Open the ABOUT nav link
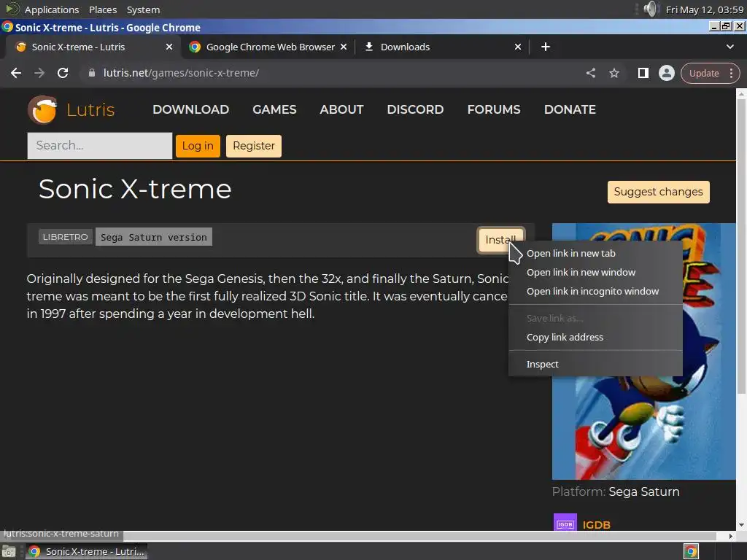The width and height of the screenshot is (747, 560). [x=341, y=109]
